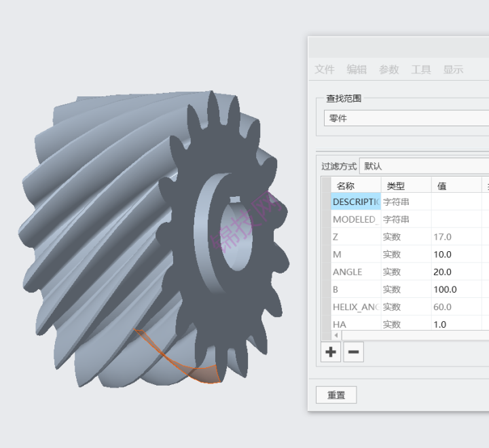Open the 文件 menu

(325, 69)
